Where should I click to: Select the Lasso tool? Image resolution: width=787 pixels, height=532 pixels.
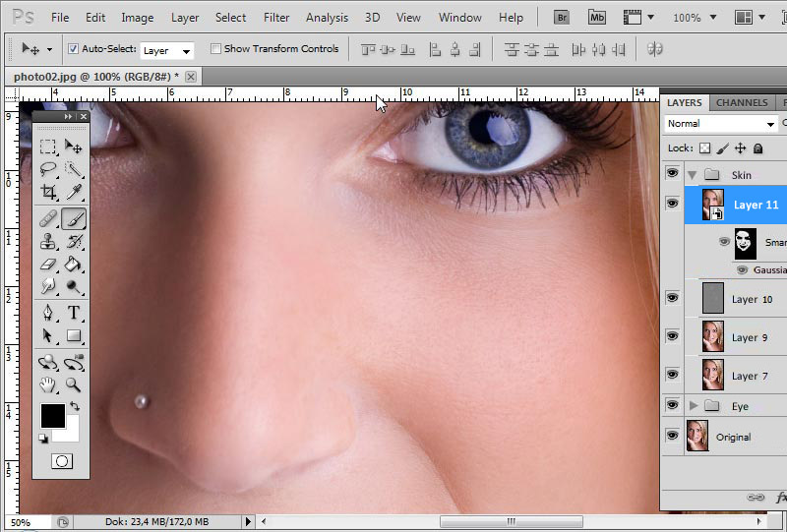click(x=47, y=170)
